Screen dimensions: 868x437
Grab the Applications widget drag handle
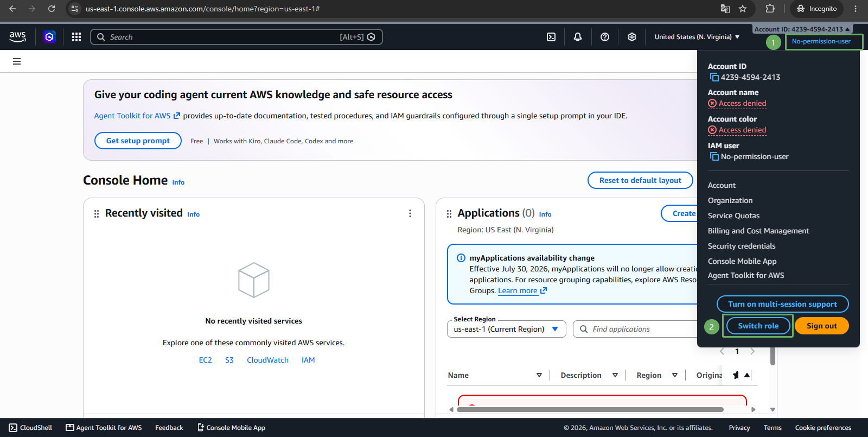click(449, 214)
